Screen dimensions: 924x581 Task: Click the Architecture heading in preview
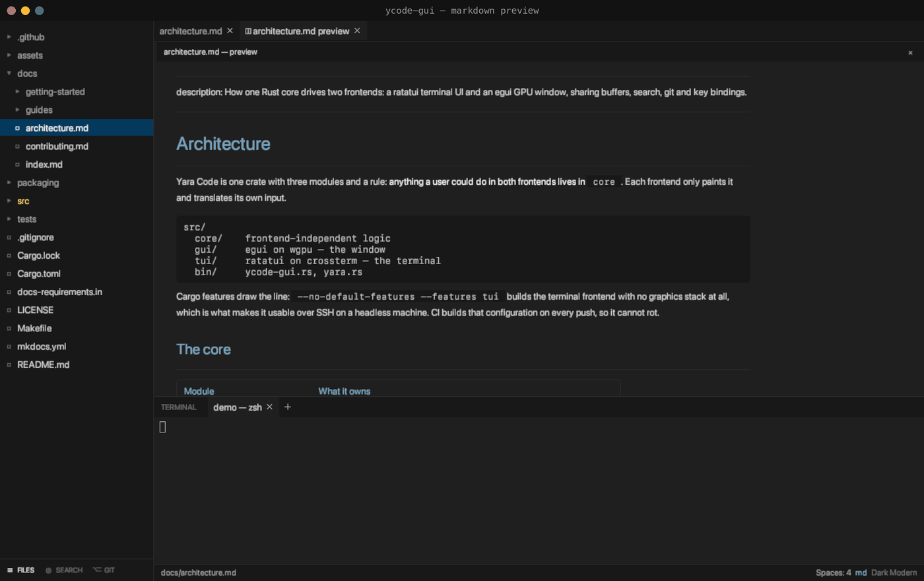(x=223, y=144)
